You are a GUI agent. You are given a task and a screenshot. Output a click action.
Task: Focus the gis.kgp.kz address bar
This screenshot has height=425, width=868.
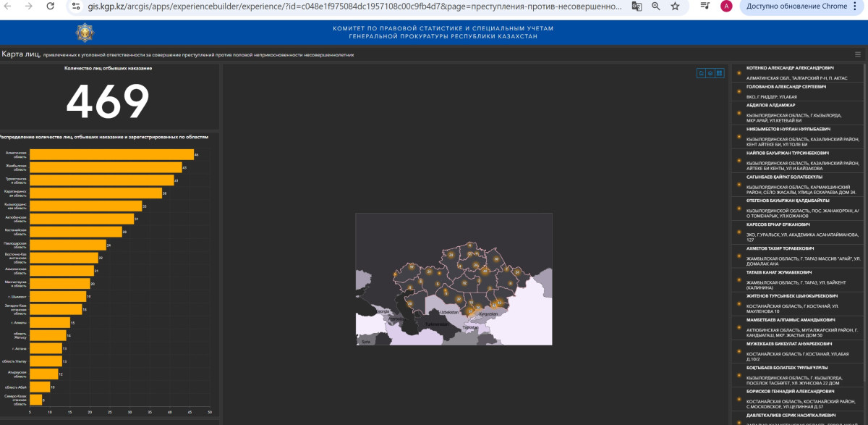[347, 6]
